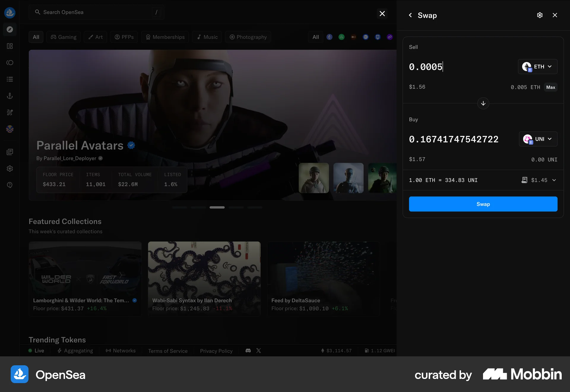This screenshot has height=392, width=570.
Task: Open the list view icon in the sidebar
Action: tap(10, 79)
